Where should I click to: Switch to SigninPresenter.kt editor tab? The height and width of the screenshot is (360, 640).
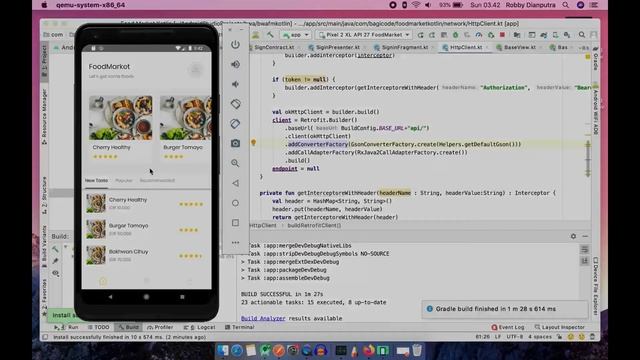337,47
